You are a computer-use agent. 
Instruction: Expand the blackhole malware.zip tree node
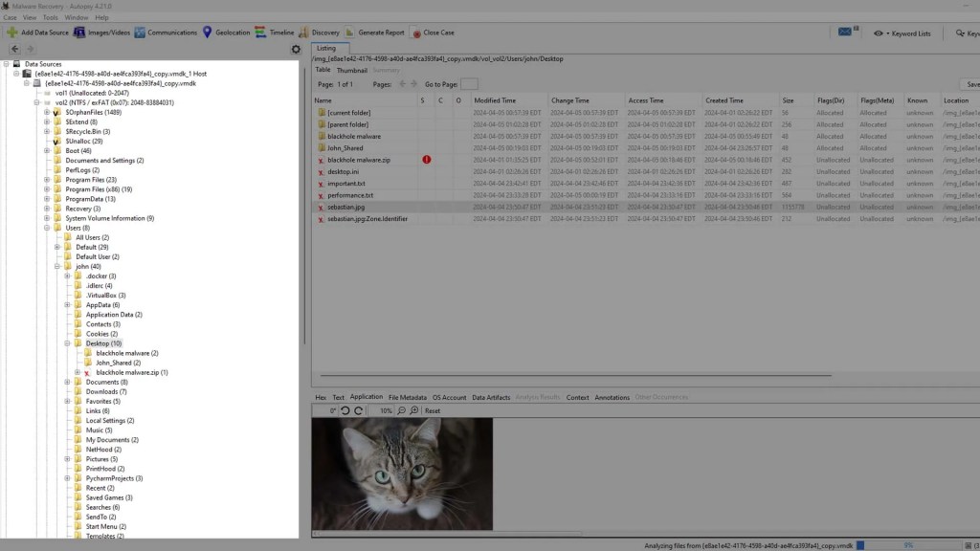click(x=78, y=372)
